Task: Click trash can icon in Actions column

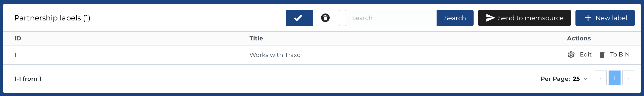Action: [602, 55]
